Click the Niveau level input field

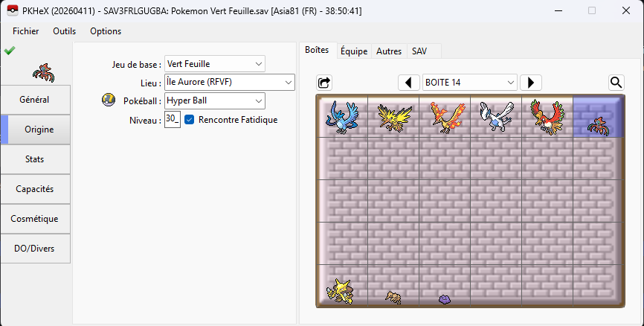(x=172, y=119)
